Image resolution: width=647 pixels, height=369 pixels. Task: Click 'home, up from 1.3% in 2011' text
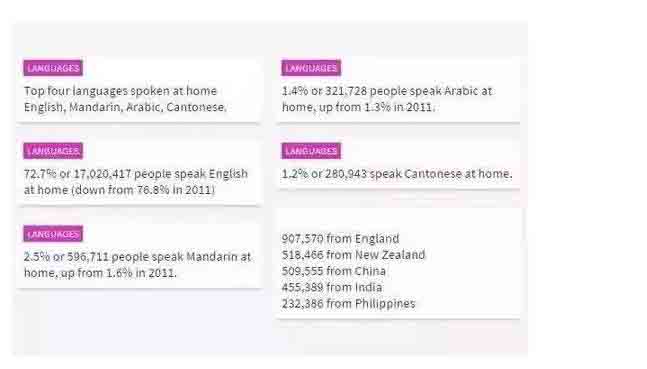pos(358,107)
